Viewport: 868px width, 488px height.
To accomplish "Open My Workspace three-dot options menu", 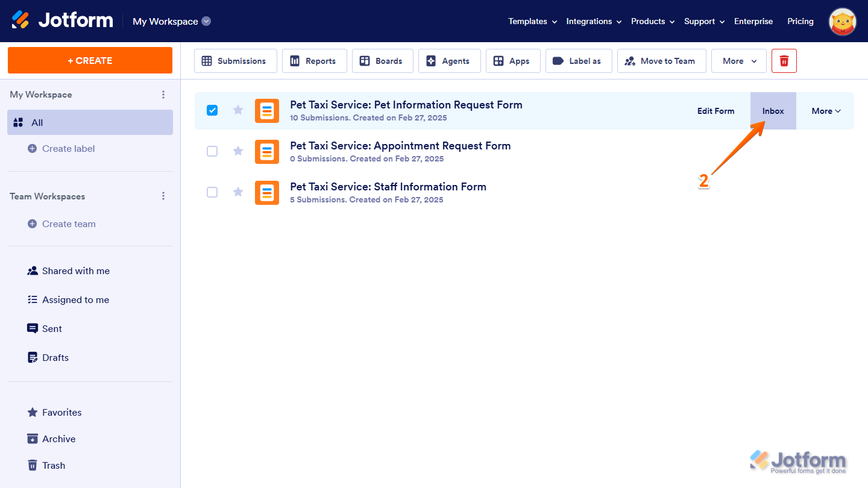I will [163, 95].
